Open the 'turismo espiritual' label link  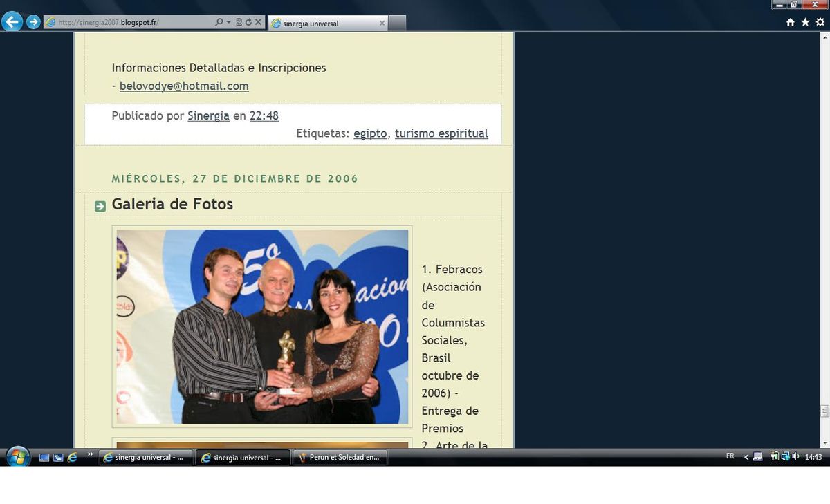click(441, 133)
